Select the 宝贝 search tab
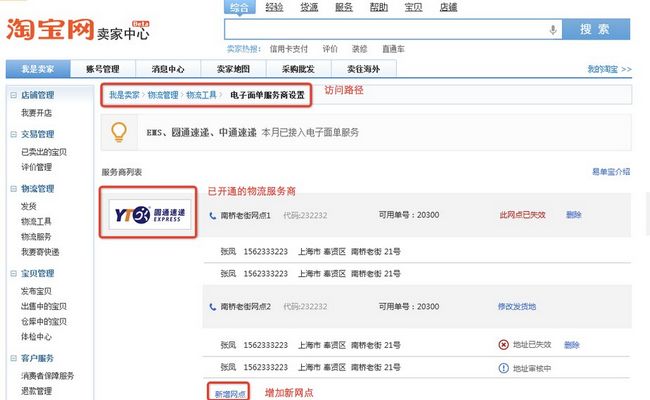Screen dimensions: 650x400 pos(413,7)
